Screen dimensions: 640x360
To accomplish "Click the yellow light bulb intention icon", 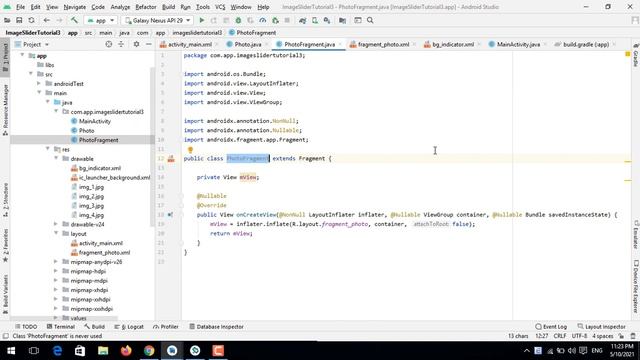I will (190, 150).
